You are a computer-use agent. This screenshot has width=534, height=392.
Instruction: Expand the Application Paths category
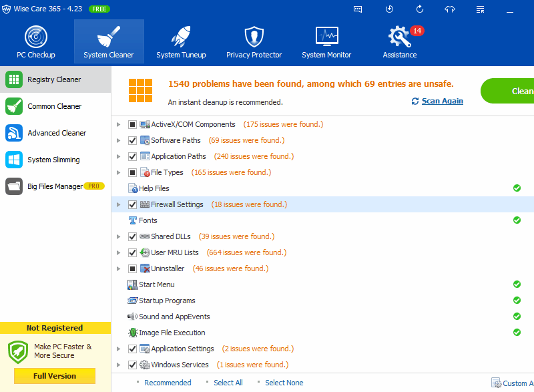click(119, 156)
